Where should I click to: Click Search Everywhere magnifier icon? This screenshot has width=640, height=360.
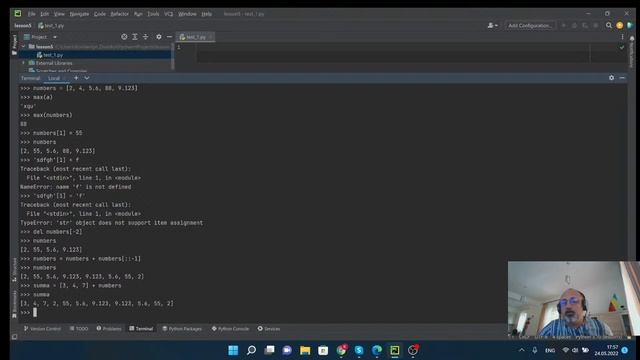[609, 25]
